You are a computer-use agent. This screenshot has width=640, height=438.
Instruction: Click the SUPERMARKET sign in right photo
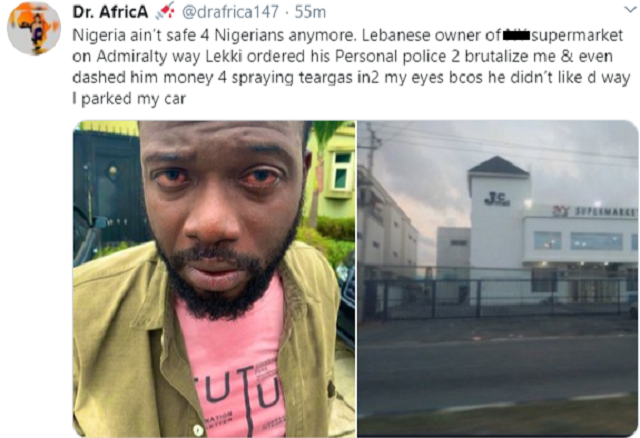606,211
